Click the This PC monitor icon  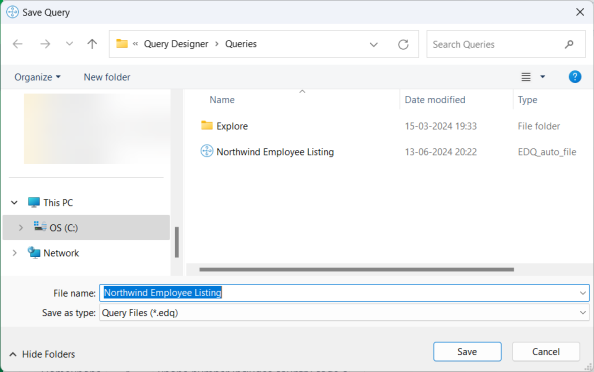(34, 202)
